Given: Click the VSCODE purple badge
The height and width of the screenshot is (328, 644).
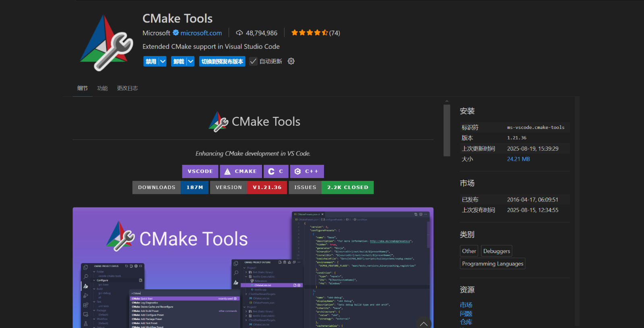Looking at the screenshot, I should (x=200, y=171).
